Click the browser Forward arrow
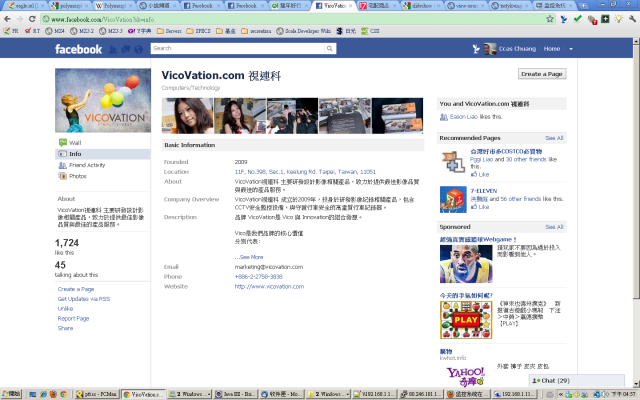 pos(19,19)
